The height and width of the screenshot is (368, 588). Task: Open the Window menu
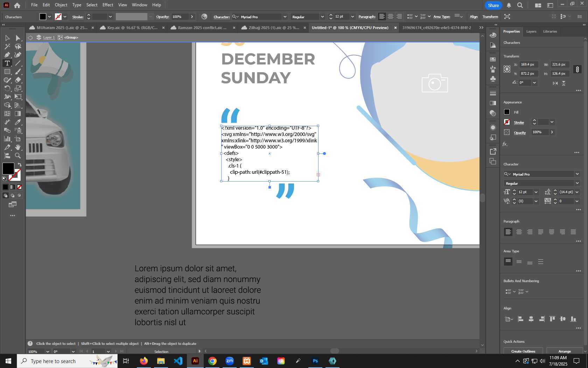tap(140, 5)
